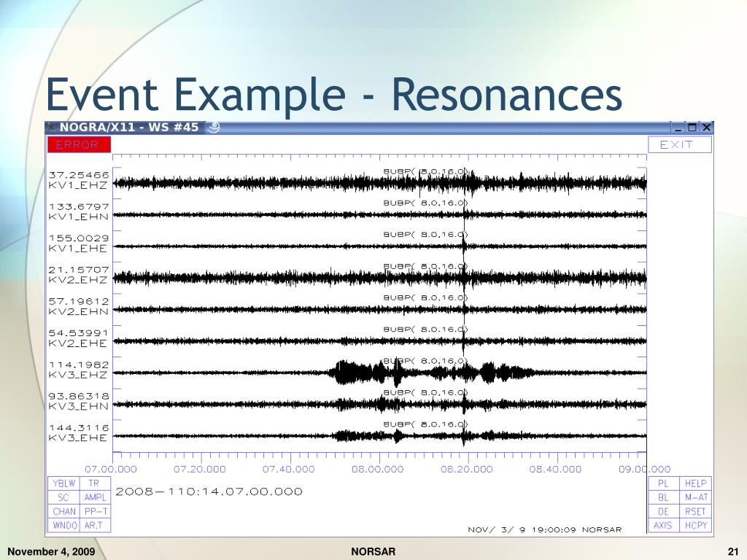Image resolution: width=747 pixels, height=560 pixels.
Task: Click amplitude value 144.3116
Action: coord(79,427)
